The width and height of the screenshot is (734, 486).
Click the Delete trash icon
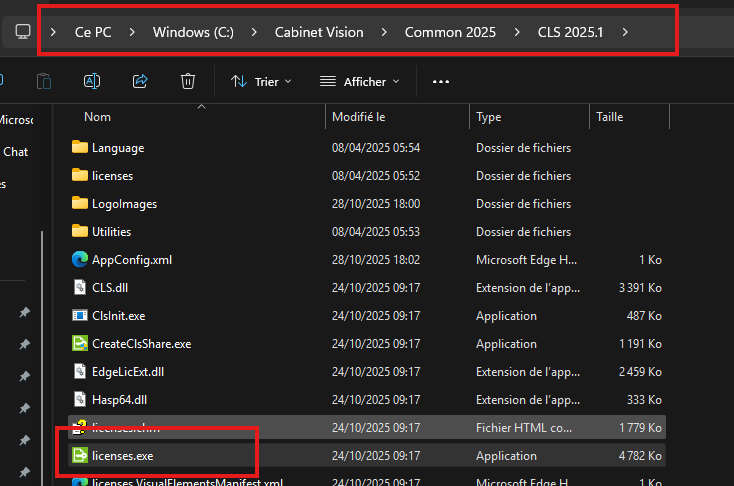click(x=188, y=81)
